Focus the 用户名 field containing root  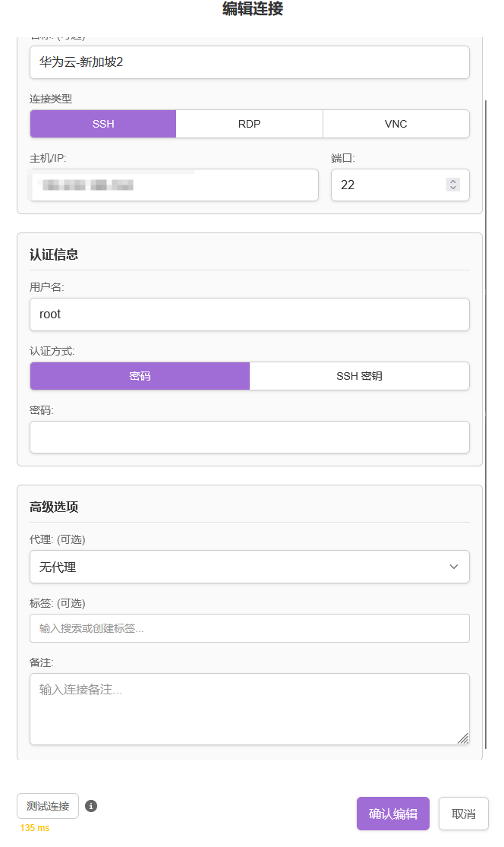coord(249,314)
